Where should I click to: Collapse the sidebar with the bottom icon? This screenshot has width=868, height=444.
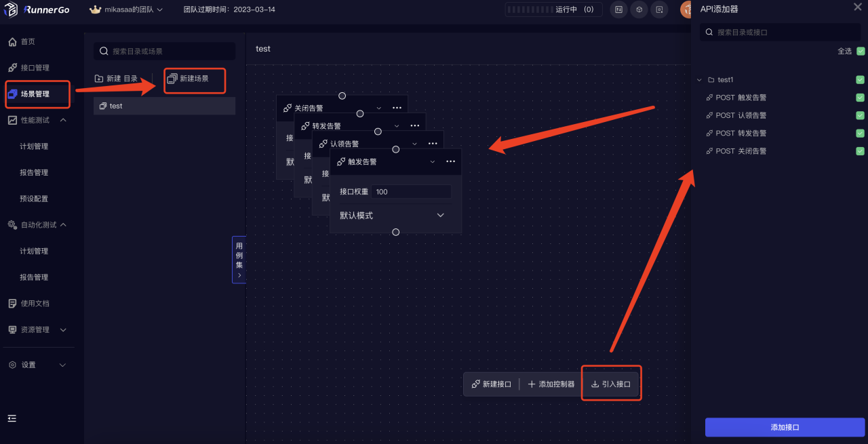coord(12,418)
